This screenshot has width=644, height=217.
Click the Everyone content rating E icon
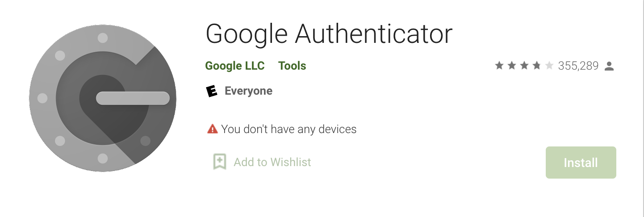click(212, 91)
